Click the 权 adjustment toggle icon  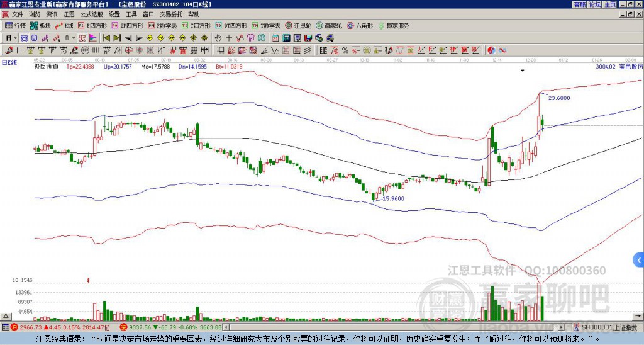coord(82,38)
